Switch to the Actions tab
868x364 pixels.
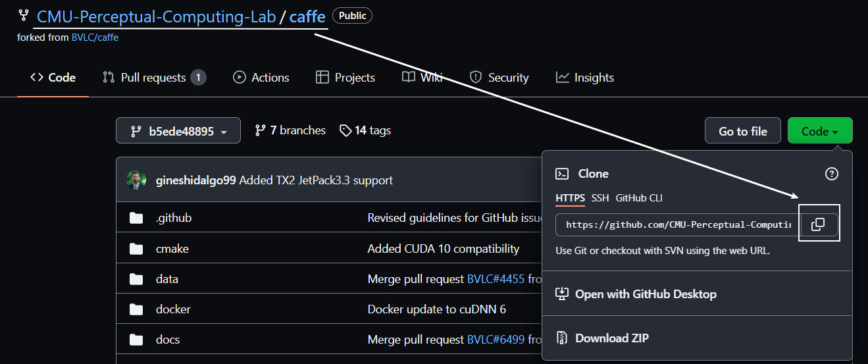click(261, 78)
